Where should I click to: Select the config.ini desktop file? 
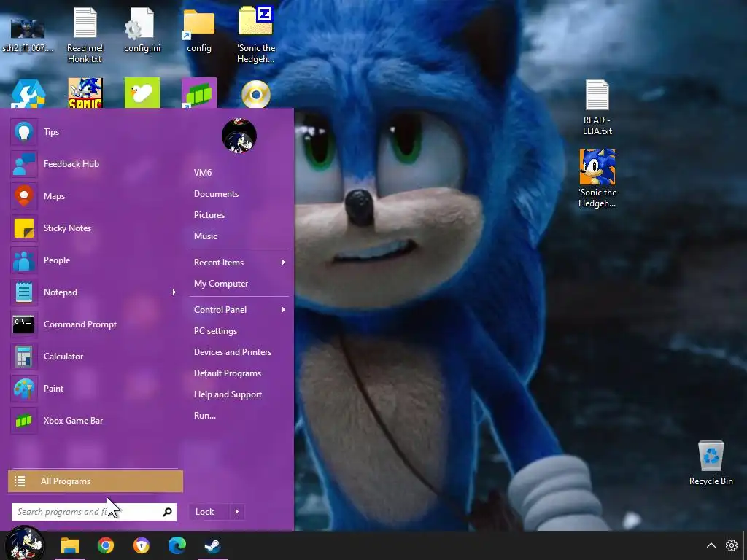coord(142,30)
